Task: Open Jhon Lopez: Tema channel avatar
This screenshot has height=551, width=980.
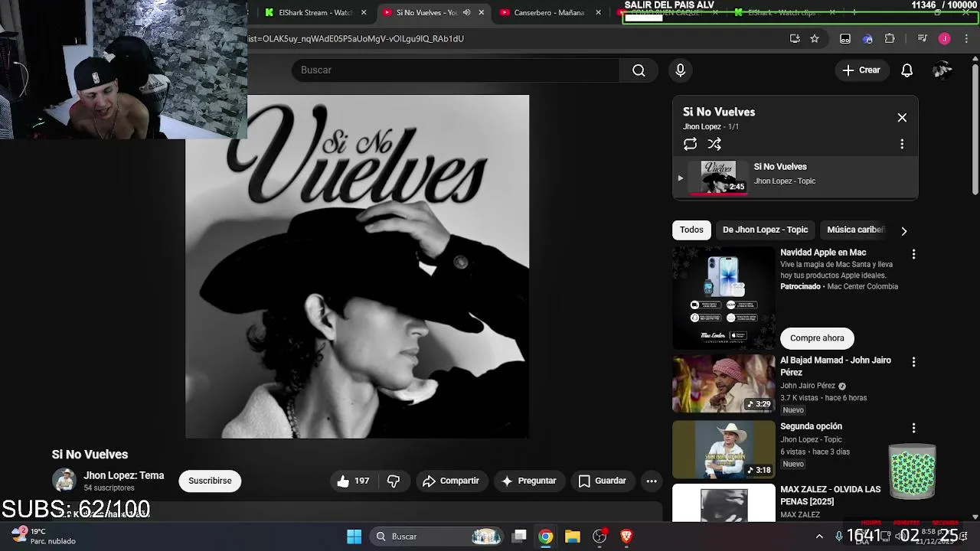Action: point(64,481)
